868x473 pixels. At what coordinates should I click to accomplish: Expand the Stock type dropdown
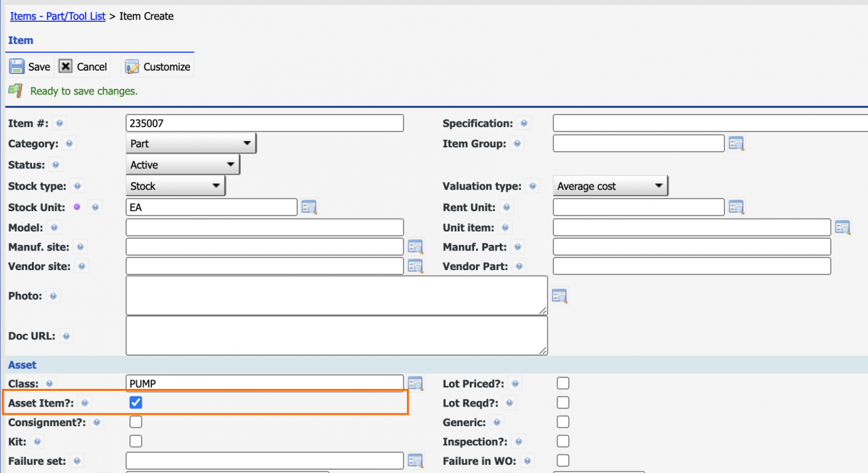click(175, 186)
